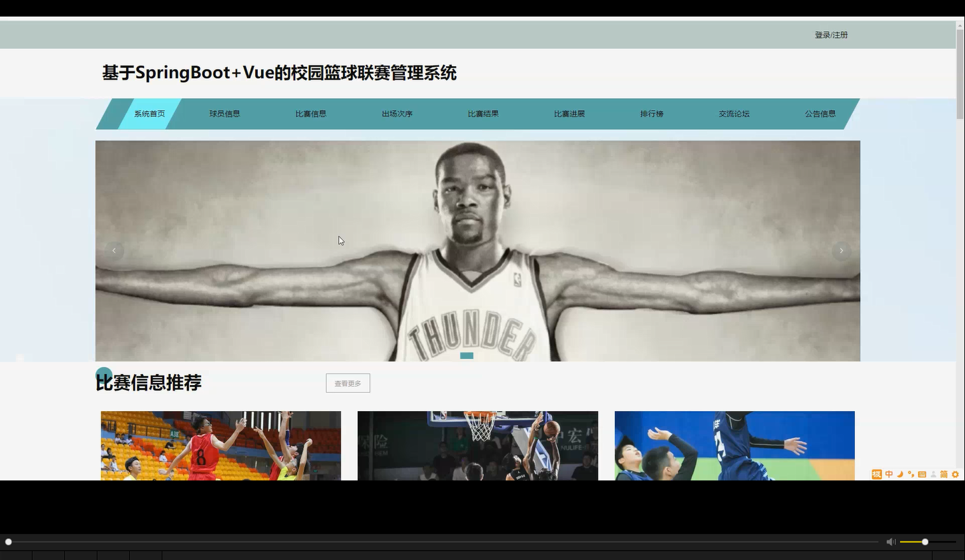
Task: Visit the 交流论坛 section
Action: pyautogui.click(x=734, y=114)
